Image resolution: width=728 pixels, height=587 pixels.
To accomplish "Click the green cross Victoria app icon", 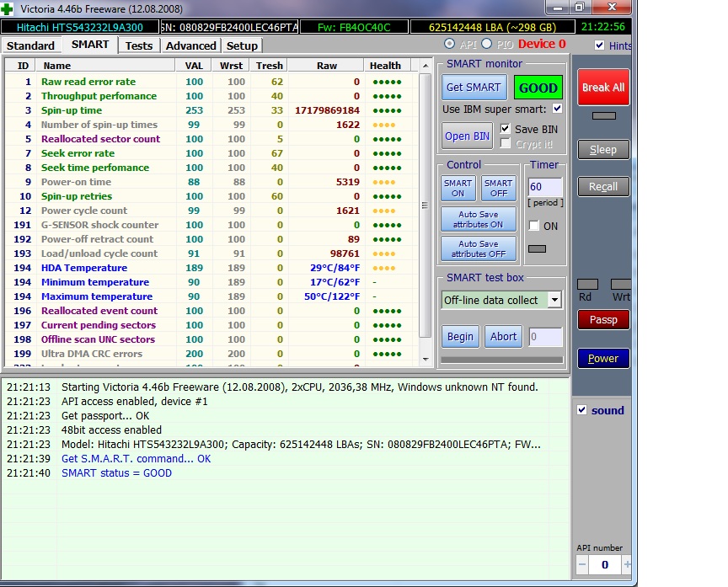I will pos(8,8).
